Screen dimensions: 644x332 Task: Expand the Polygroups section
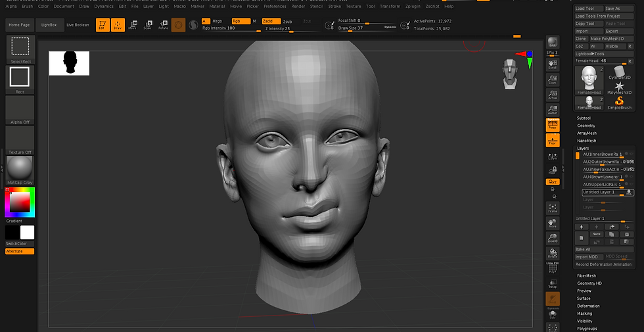click(x=587, y=329)
